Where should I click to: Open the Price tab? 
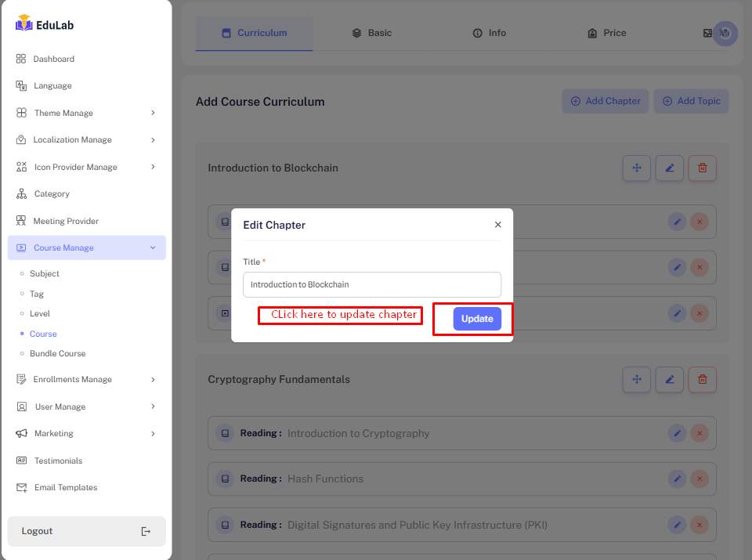tap(606, 33)
